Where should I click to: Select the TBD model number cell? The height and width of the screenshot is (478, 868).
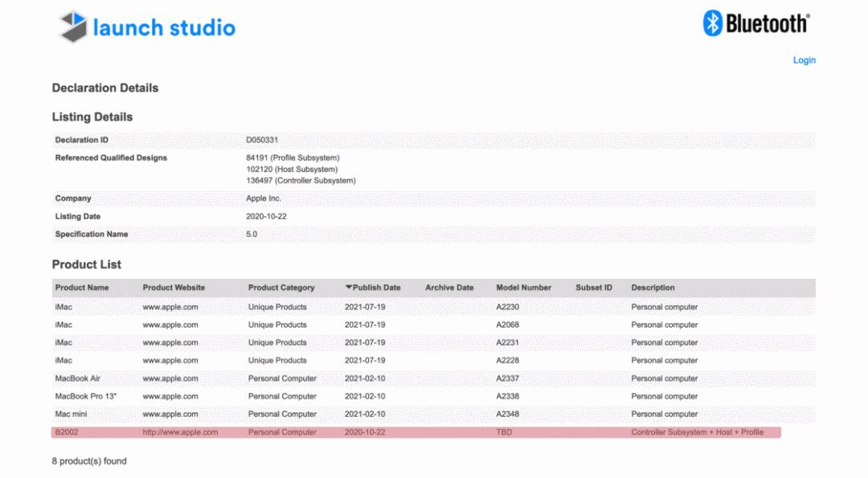(x=504, y=432)
